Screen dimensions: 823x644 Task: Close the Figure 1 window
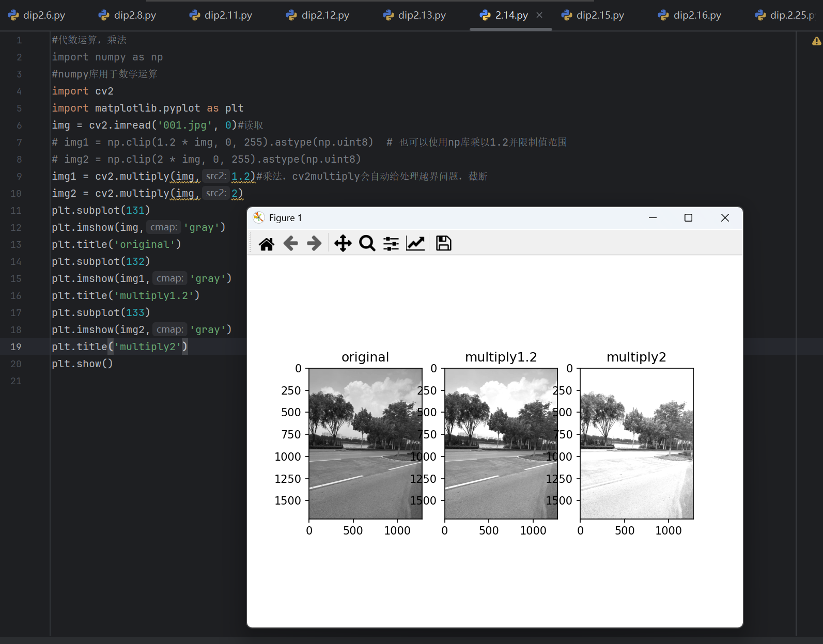pos(725,218)
